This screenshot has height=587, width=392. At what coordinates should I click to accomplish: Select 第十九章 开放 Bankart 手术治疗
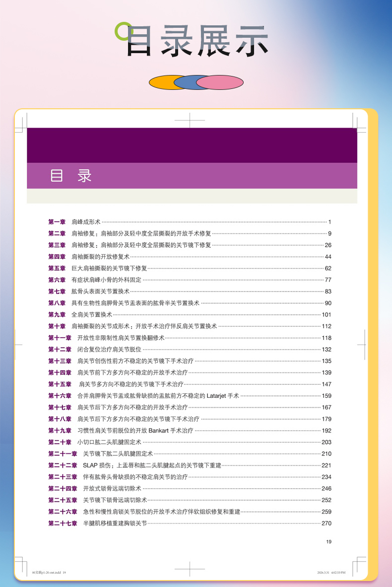[x=190, y=431]
